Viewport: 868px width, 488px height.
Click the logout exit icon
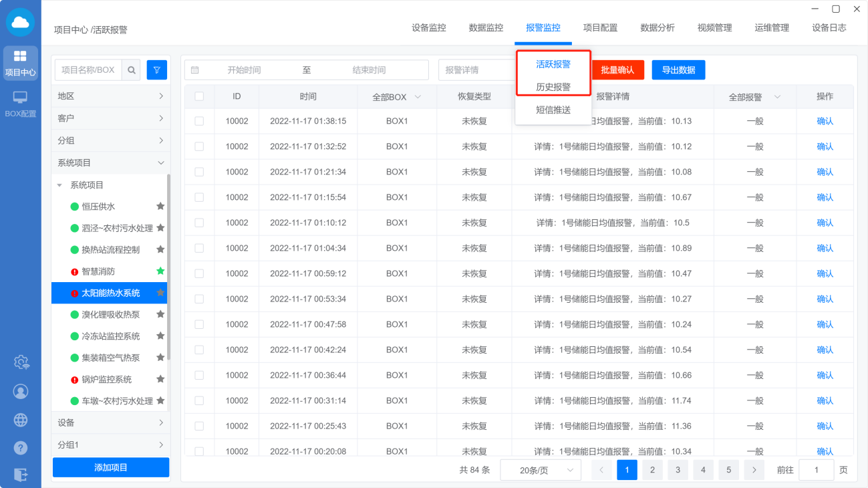pos(21,475)
